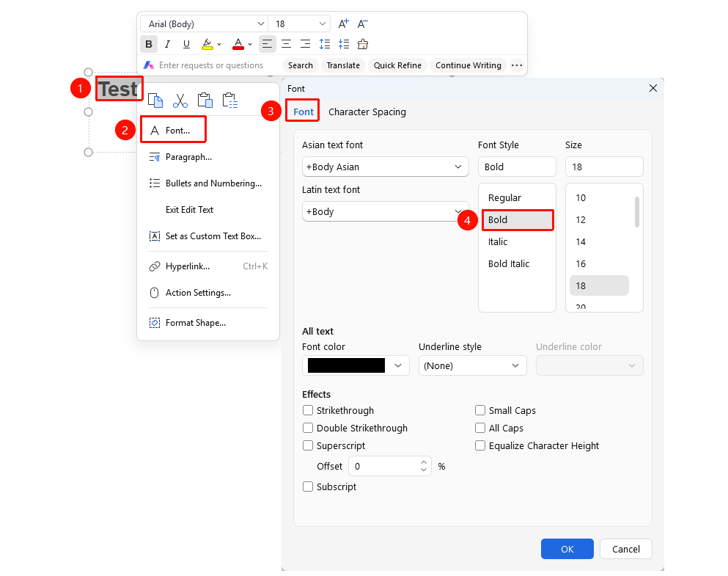Image resolution: width=728 pixels, height=576 pixels.
Task: Open Bullets and Numbering... menu item
Action: click(x=208, y=183)
